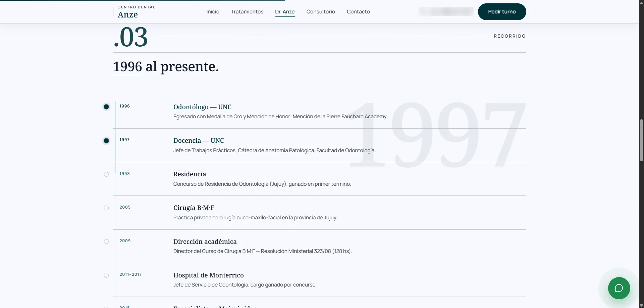Go to the Inicio page
Viewport: 644px width, 308px height.
click(x=213, y=12)
